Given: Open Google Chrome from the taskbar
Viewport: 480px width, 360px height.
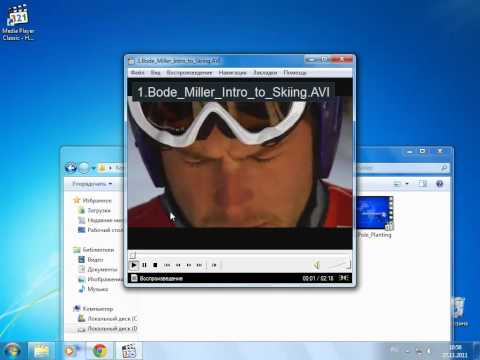Looking at the screenshot, I should tap(99, 351).
